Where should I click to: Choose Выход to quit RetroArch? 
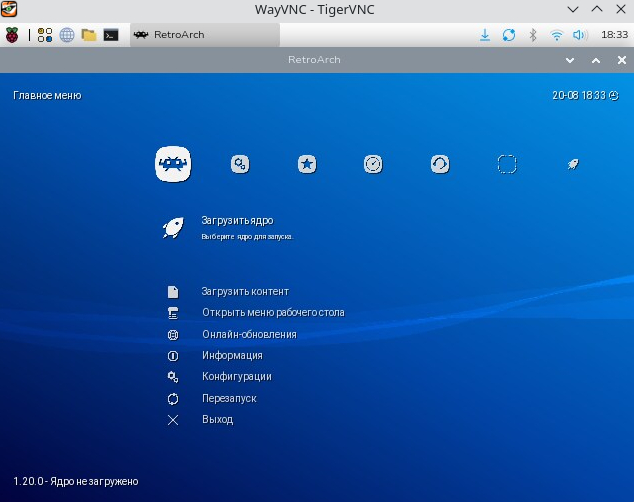218,419
